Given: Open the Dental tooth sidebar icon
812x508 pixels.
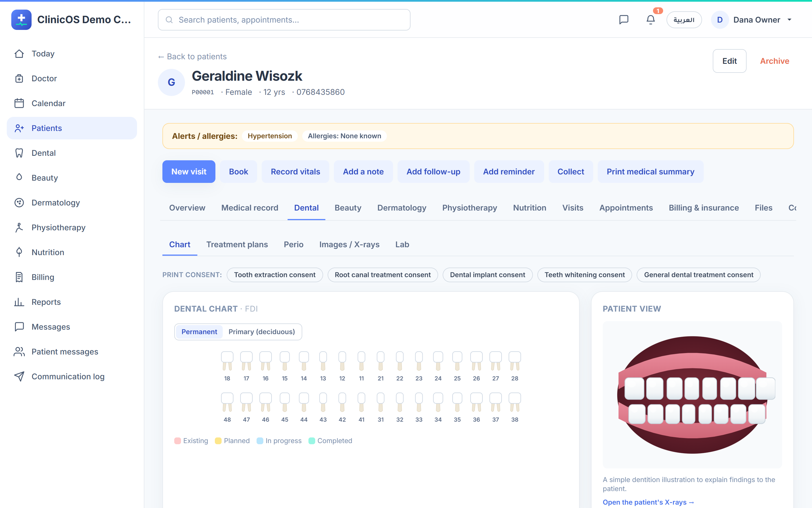Looking at the screenshot, I should (x=19, y=153).
